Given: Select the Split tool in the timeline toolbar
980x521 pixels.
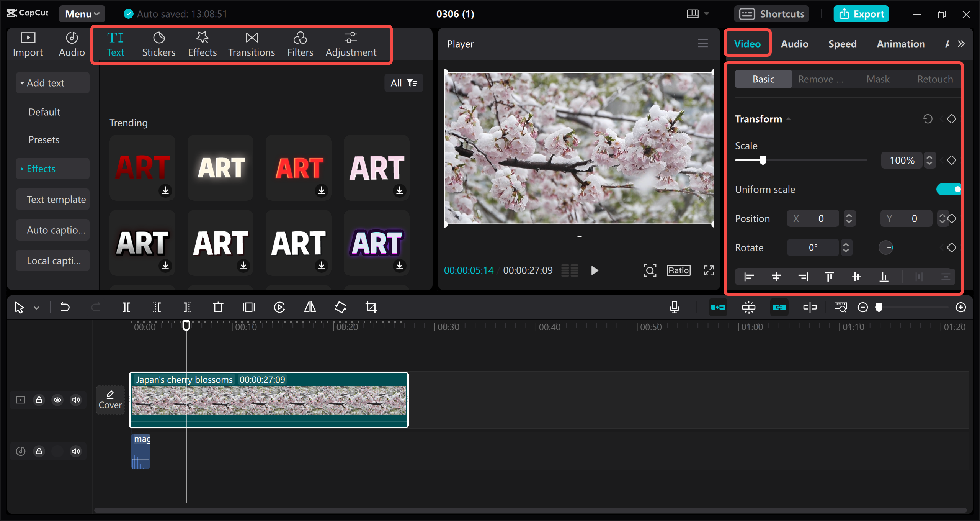Looking at the screenshot, I should pos(126,307).
